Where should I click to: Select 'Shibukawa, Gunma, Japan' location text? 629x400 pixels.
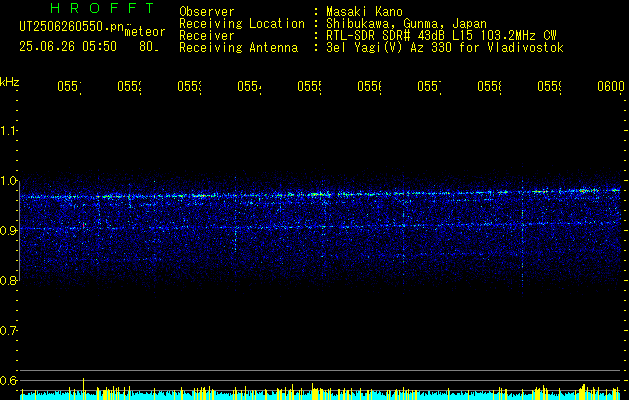(406, 24)
